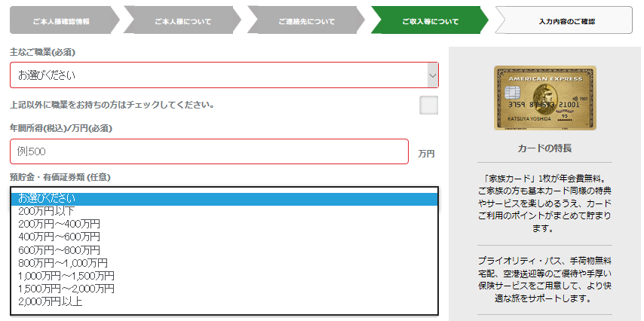Click the カードの特長 heading
Screen dimensions: 644x321
point(544,148)
